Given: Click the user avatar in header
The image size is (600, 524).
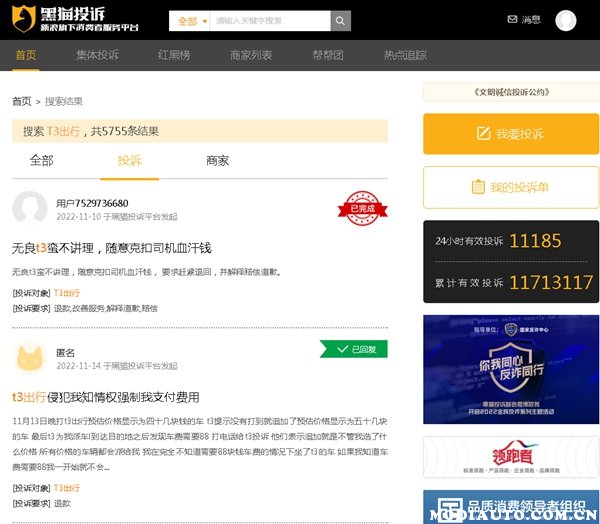Looking at the screenshot, I should (x=566, y=20).
